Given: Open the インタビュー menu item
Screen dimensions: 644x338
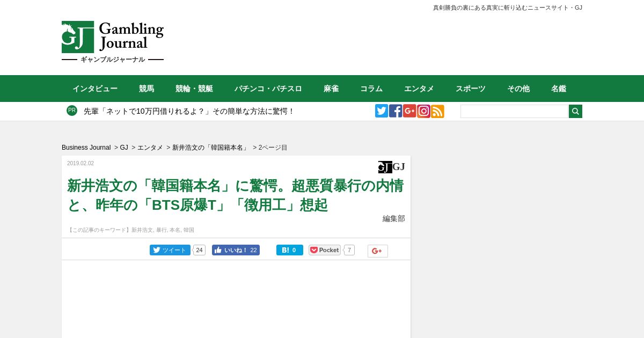Looking at the screenshot, I should click(95, 89).
